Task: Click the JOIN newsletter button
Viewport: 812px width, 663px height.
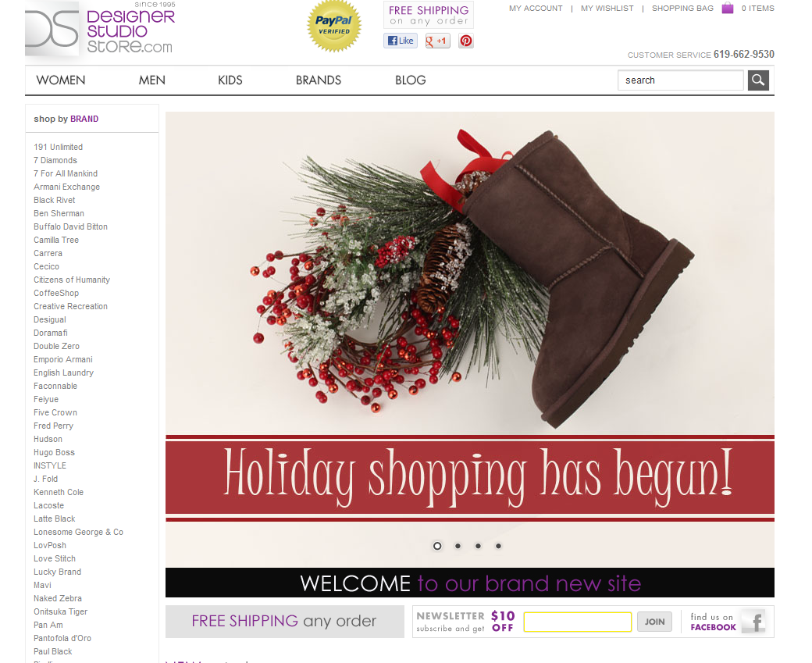Action: coord(654,622)
